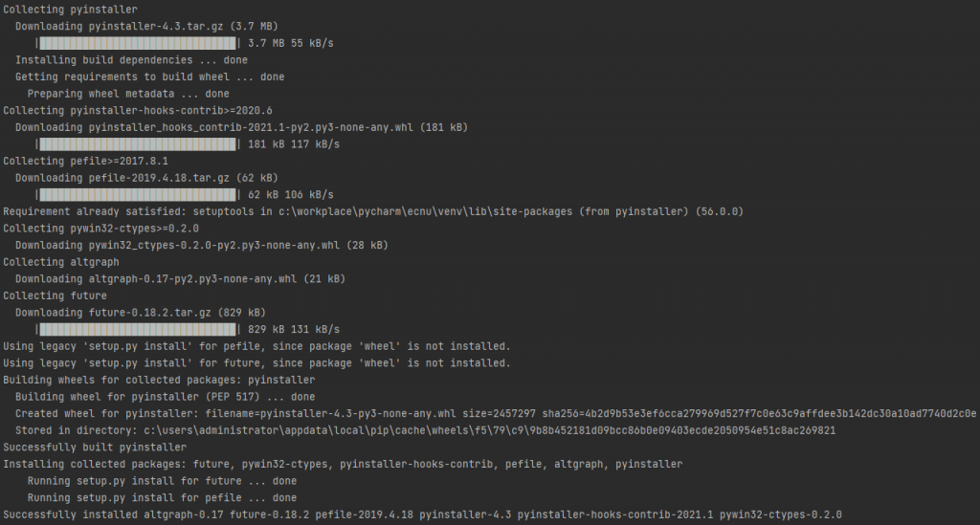Click the 'Building wheel for pyinstaller (PEP 517)' line
980x525 pixels.
click(166, 397)
